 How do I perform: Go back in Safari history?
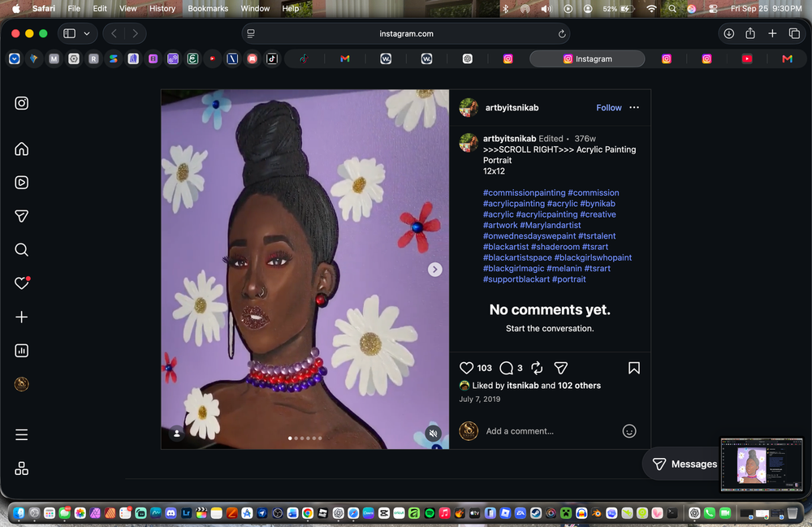[x=114, y=33]
